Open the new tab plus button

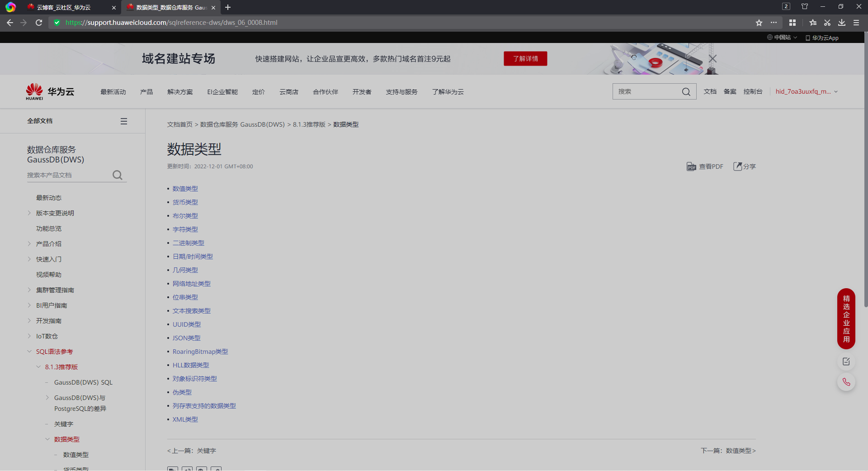(228, 7)
